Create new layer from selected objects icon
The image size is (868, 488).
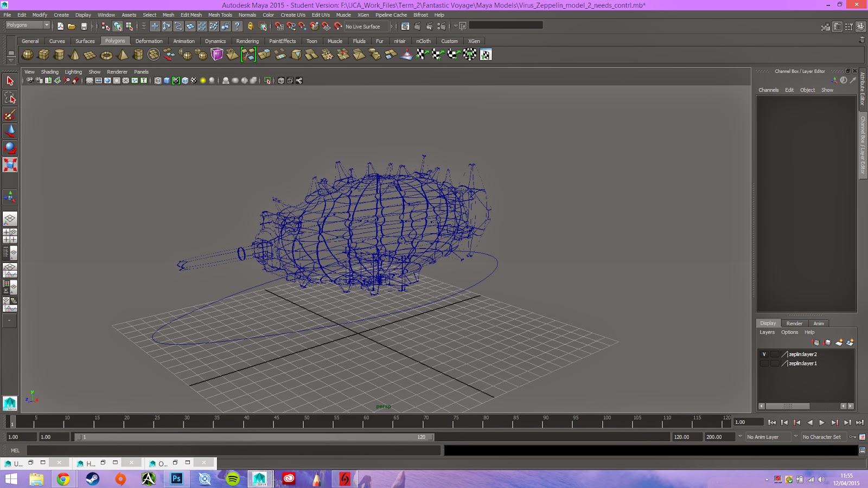click(850, 343)
